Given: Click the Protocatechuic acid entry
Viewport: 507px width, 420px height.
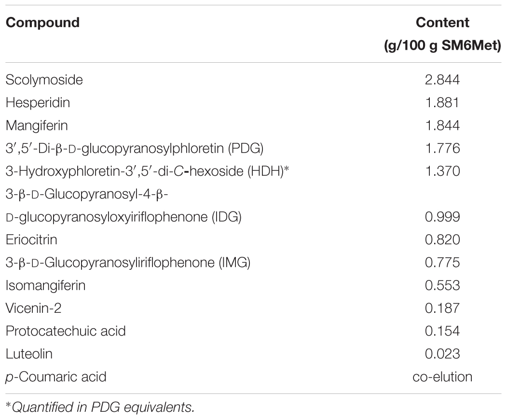Looking at the screenshot, I should coord(66,331).
